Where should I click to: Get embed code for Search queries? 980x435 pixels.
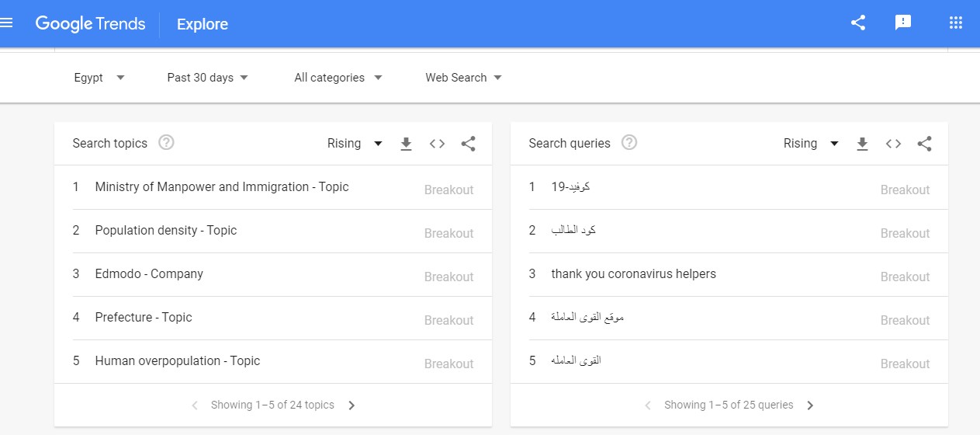[893, 144]
